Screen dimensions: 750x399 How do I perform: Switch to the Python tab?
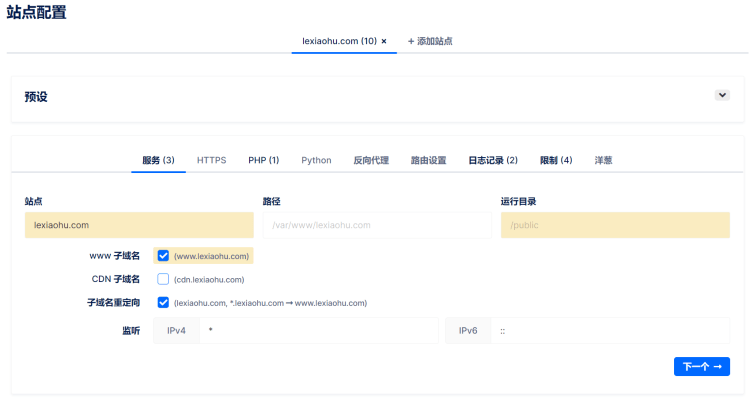point(316,160)
